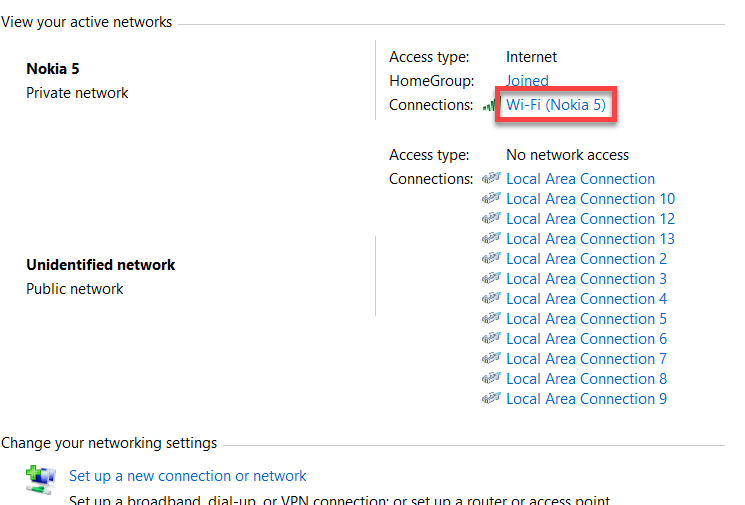Click the adapter icon beside Local Area Connection 6
The height and width of the screenshot is (505, 745).
click(491, 339)
